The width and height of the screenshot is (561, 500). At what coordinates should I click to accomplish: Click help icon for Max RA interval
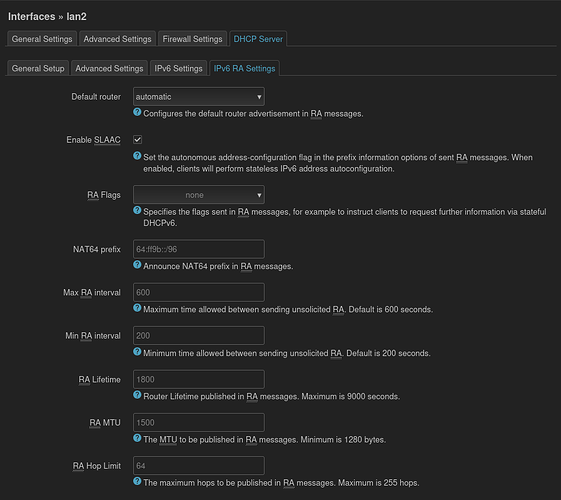point(137,308)
